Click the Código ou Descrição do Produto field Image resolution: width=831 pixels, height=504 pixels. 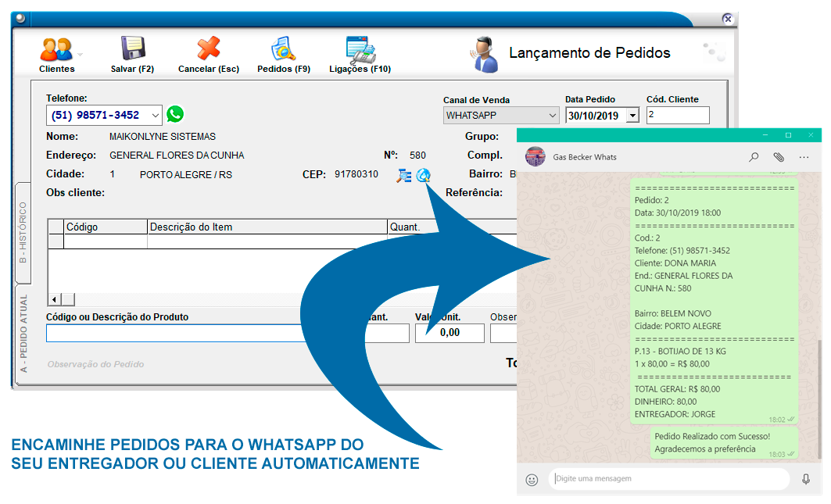174,334
